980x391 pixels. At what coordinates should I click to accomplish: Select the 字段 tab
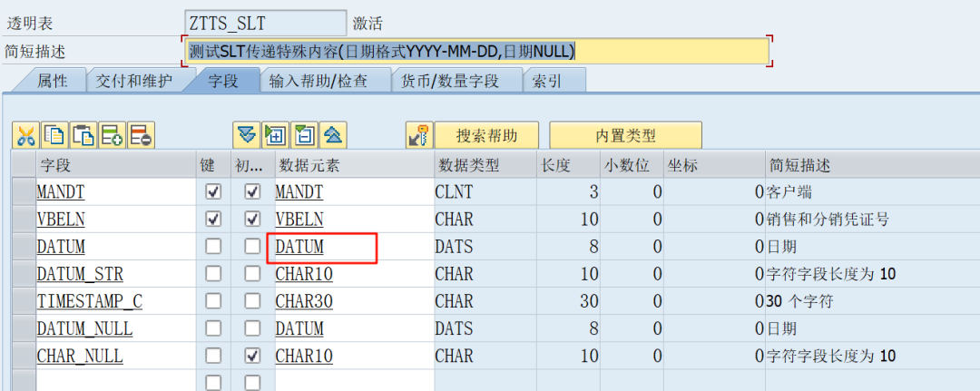[222, 81]
